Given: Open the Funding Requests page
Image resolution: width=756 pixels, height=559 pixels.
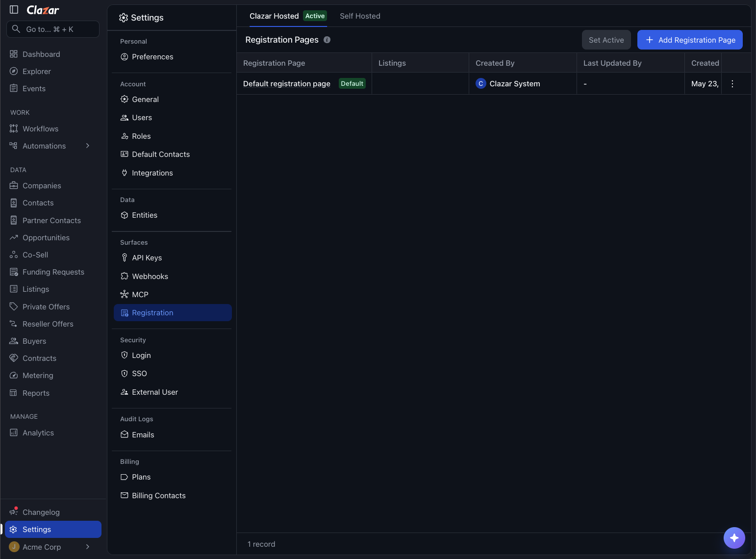Looking at the screenshot, I should point(53,272).
